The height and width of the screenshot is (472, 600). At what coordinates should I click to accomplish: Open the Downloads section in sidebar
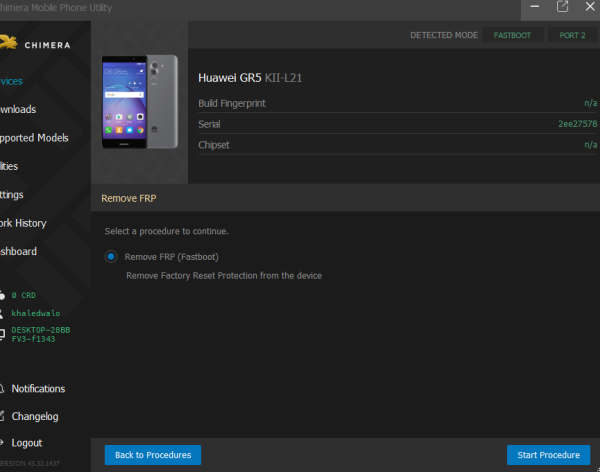click(18, 109)
